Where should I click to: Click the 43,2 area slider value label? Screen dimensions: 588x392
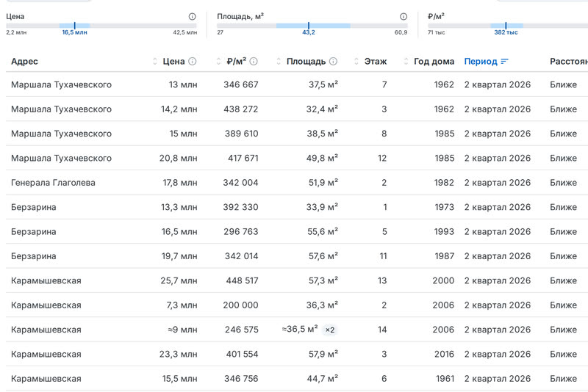[309, 32]
